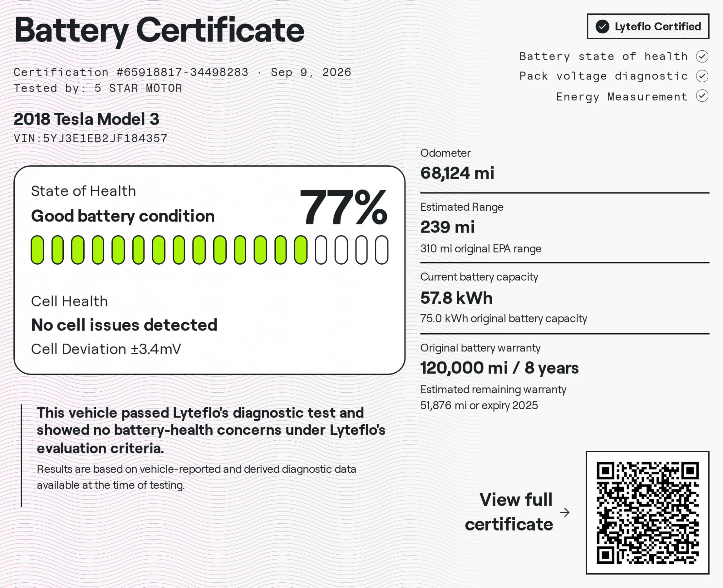723x588 pixels.
Task: Click the State of Health label
Action: click(83, 191)
